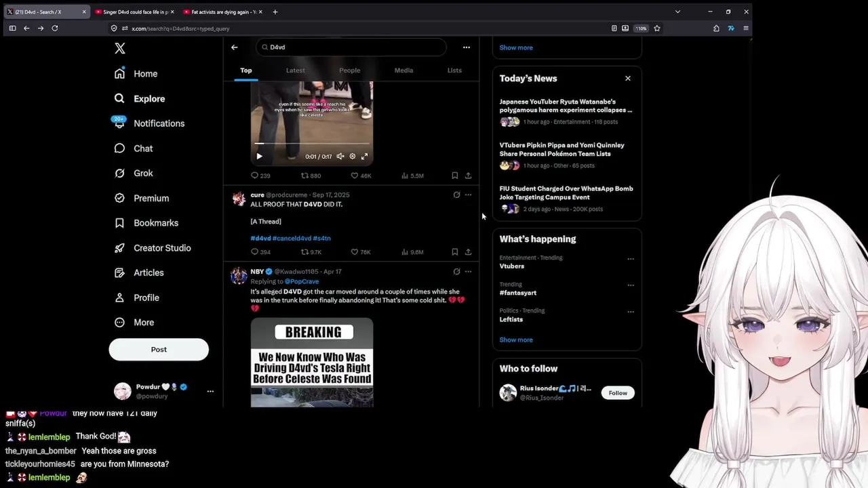Image resolution: width=868 pixels, height=488 pixels.
Task: Open Profile page
Action: 137,298
